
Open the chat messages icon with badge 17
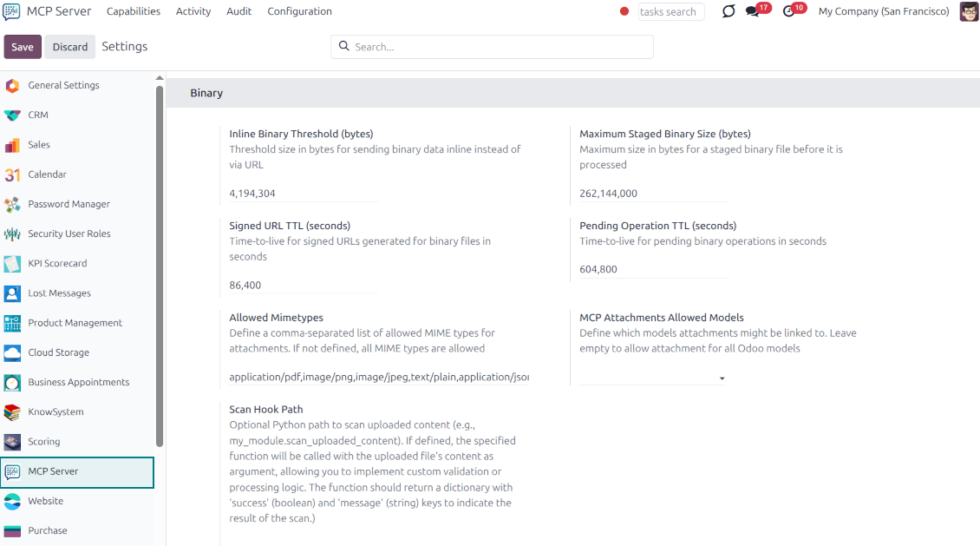(753, 11)
